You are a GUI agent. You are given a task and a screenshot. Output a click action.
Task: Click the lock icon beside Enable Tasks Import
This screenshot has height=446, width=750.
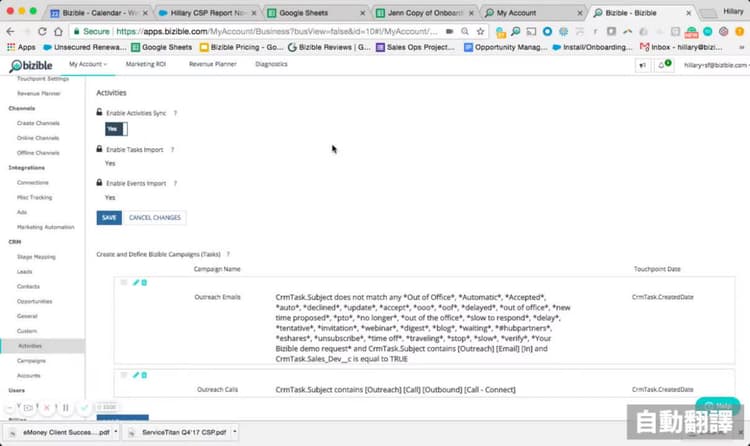99,149
